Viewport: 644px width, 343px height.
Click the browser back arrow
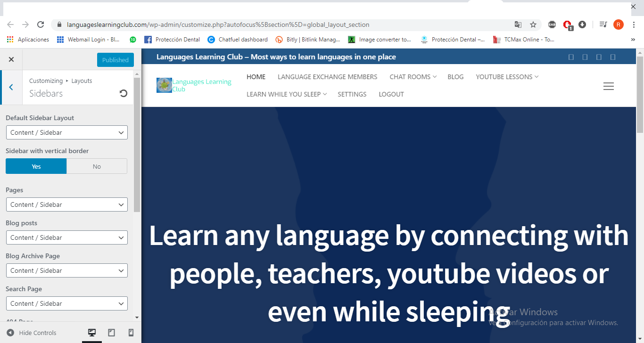tap(10, 24)
